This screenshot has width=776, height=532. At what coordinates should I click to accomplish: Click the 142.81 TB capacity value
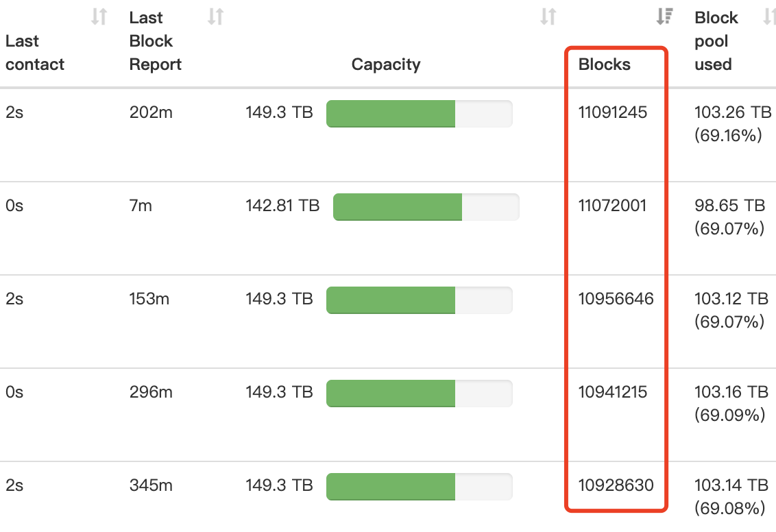coord(282,206)
